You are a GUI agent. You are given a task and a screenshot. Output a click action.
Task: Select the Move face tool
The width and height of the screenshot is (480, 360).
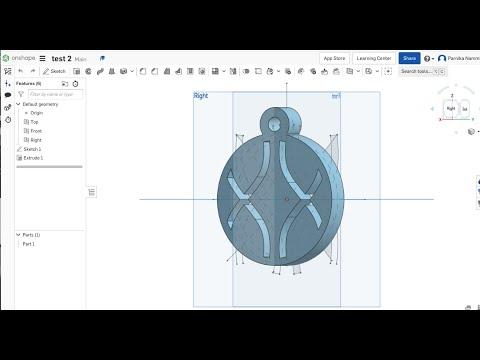coord(324,71)
